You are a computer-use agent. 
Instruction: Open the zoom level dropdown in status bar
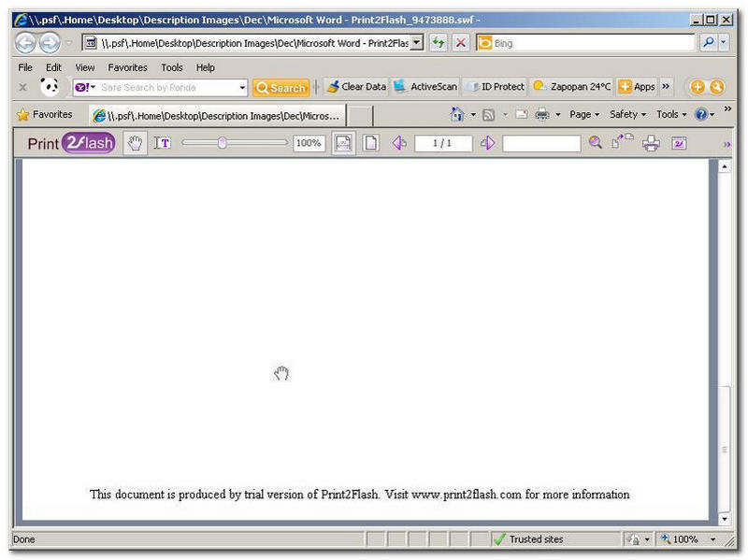(x=713, y=539)
